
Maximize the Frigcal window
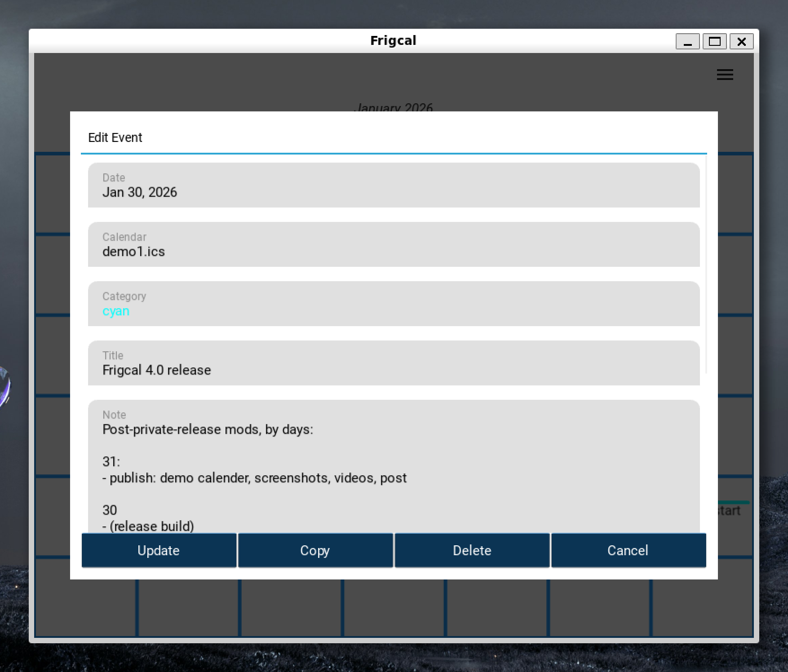[714, 42]
